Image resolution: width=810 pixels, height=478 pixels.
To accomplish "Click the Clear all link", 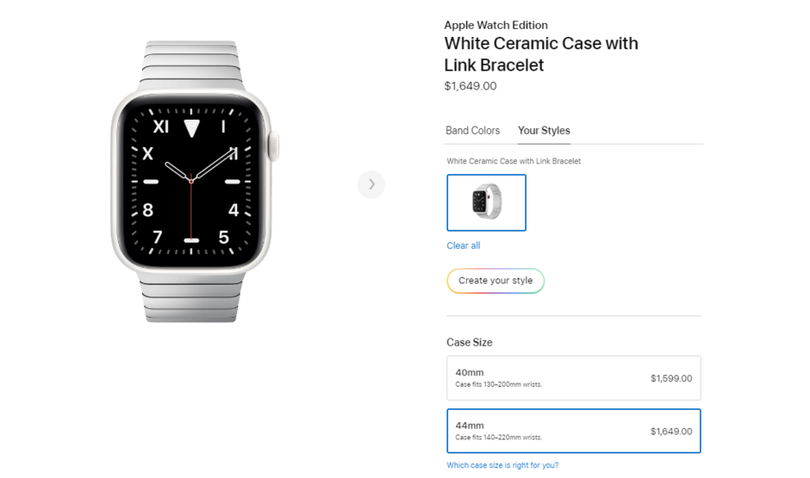I will point(463,246).
